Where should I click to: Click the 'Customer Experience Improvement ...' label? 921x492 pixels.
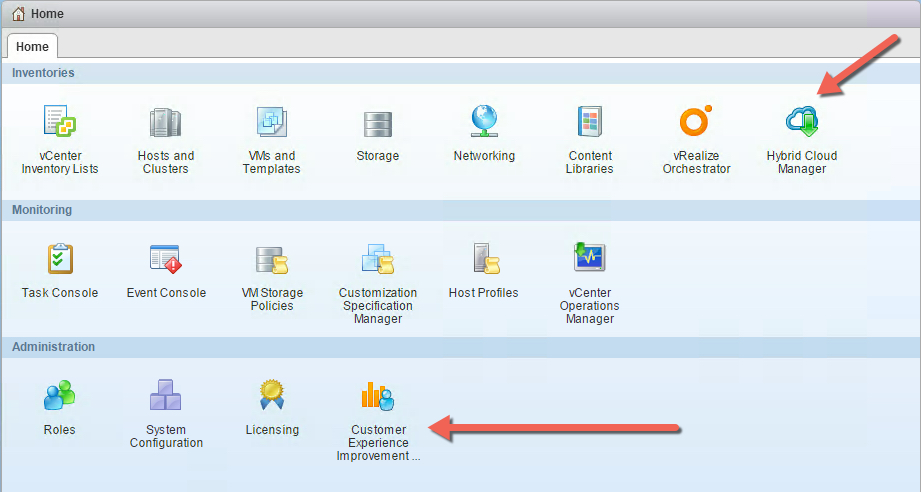[378, 443]
